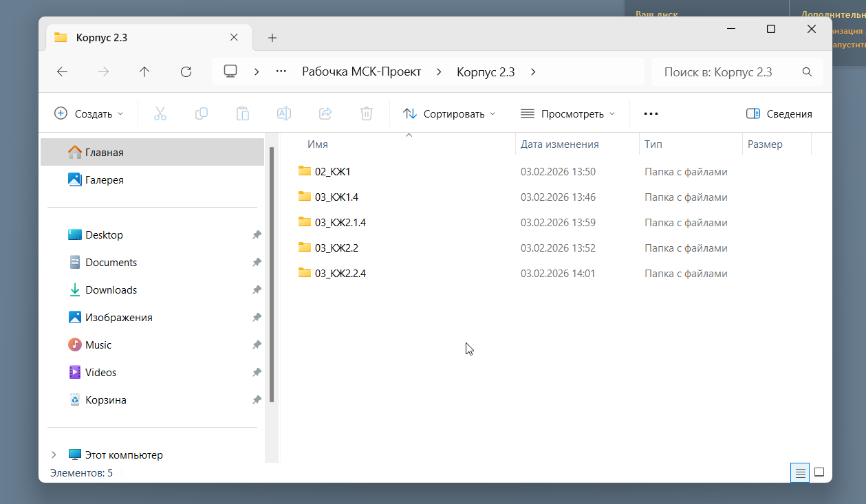This screenshot has width=866, height=504.
Task: Open a new tab with plus button
Action: 272,38
